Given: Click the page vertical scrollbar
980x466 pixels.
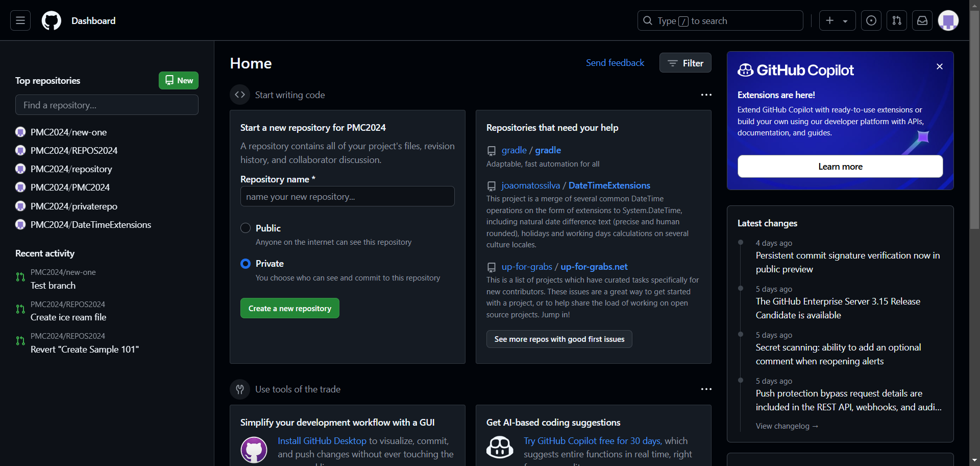Looking at the screenshot, I should click(x=974, y=153).
